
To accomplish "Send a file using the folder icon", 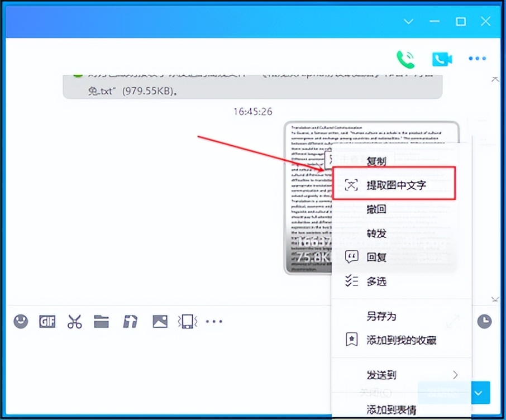I will [101, 321].
